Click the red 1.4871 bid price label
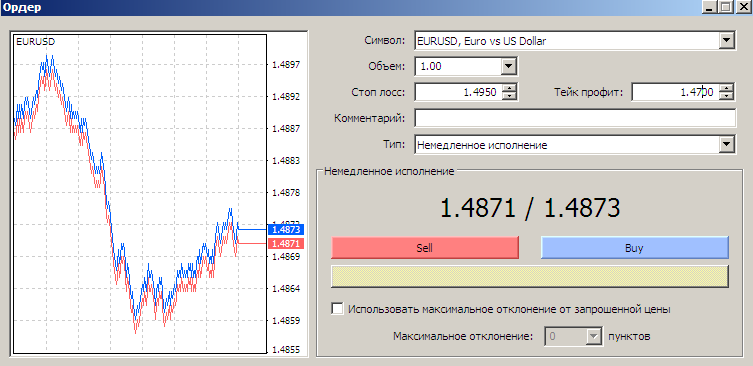The height and width of the screenshot is (366, 753). coord(286,244)
